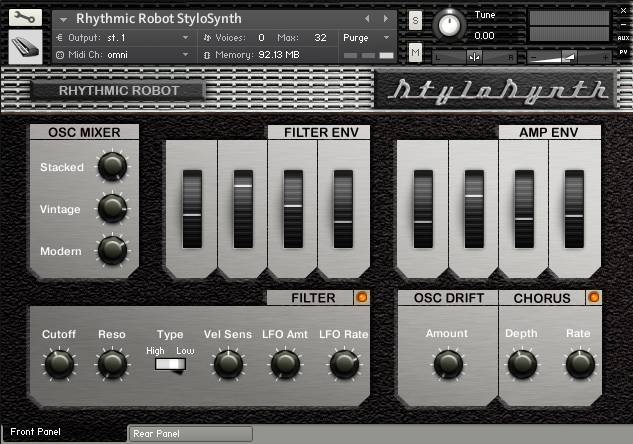Viewport: 633px width, 444px height.
Task: Toggle the Chorus on/off orange LED
Action: [593, 297]
